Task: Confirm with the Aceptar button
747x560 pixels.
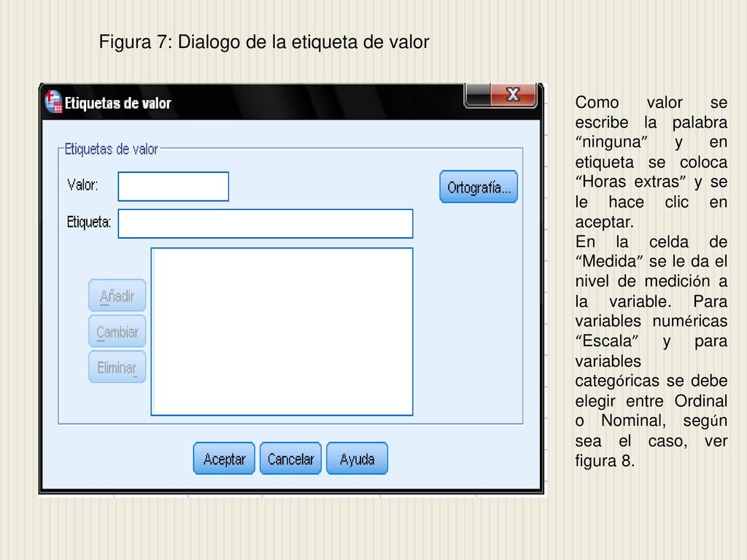Action: pos(224,459)
